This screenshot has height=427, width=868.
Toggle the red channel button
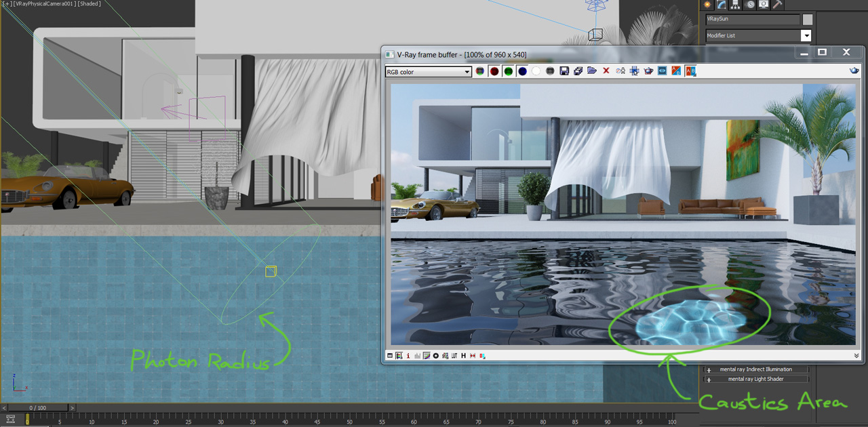coord(494,71)
